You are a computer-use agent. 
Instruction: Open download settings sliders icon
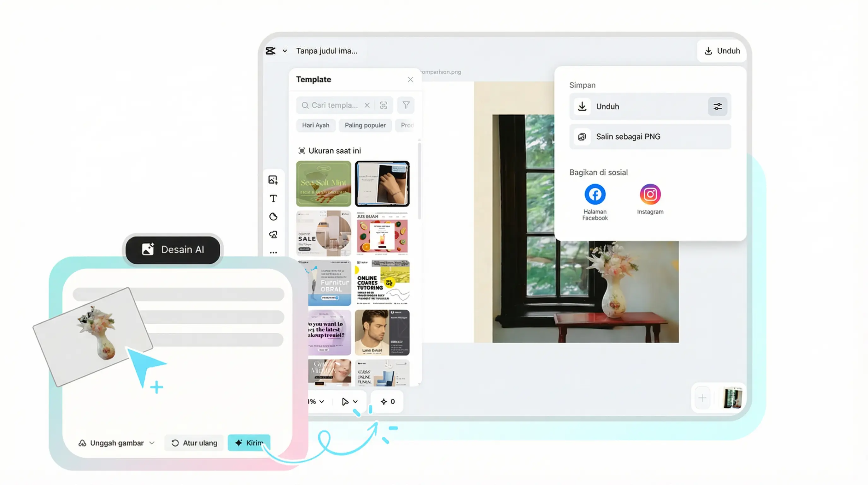point(717,107)
